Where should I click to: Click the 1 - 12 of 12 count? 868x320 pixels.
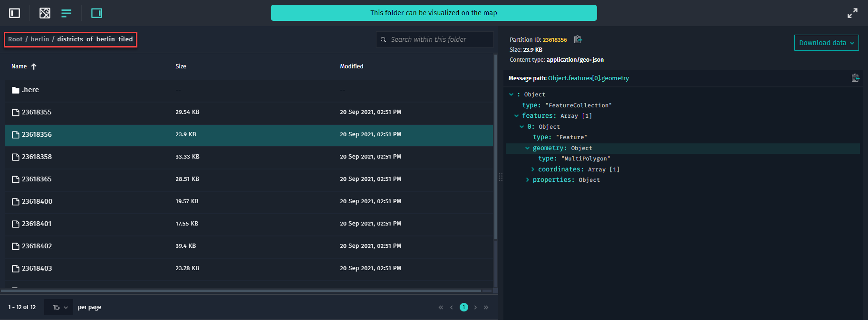tap(21, 307)
